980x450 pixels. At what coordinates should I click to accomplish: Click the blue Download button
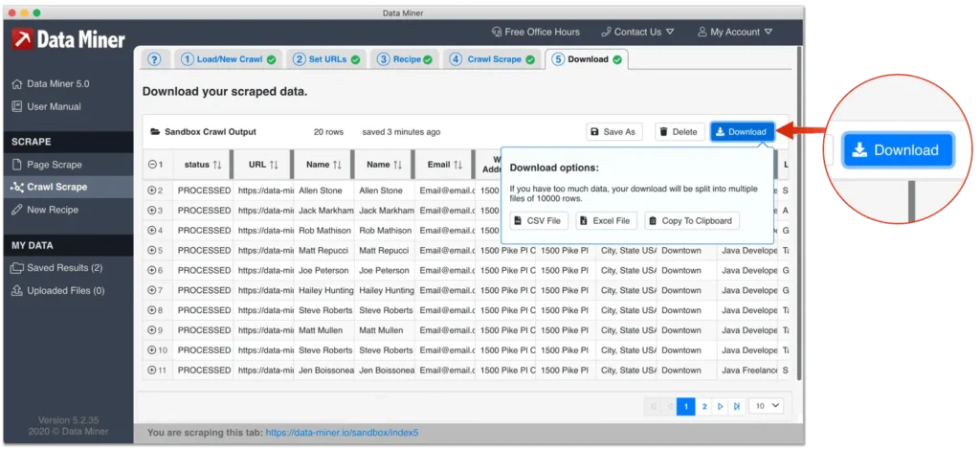click(742, 132)
